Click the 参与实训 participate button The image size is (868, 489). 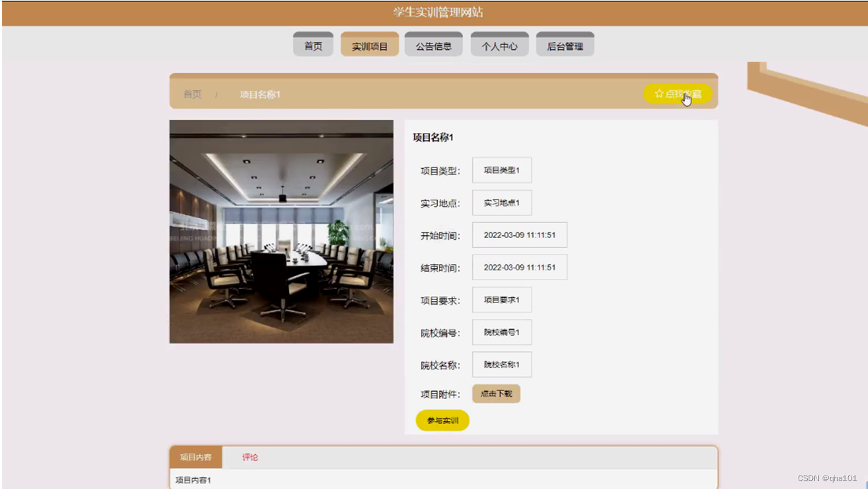tap(442, 420)
